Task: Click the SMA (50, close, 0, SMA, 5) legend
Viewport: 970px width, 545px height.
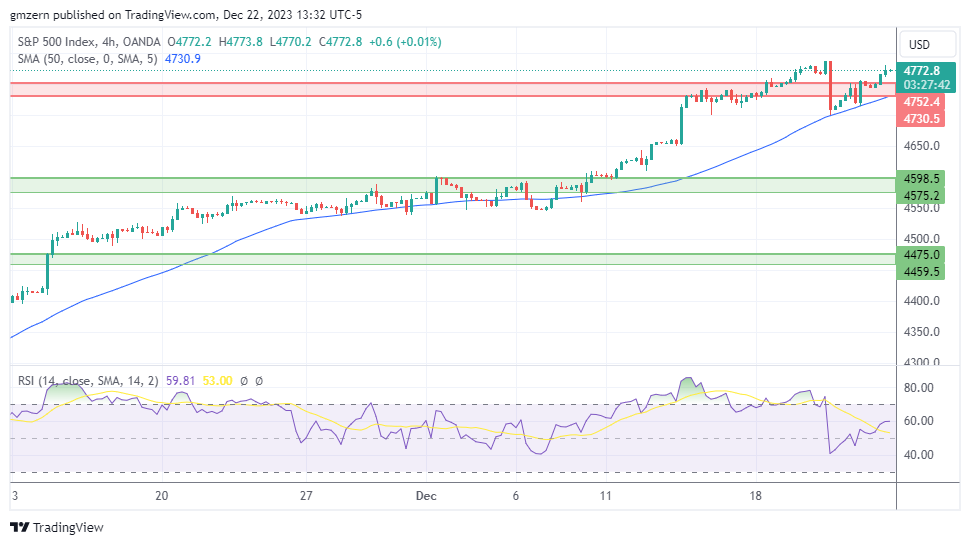Action: (88, 59)
